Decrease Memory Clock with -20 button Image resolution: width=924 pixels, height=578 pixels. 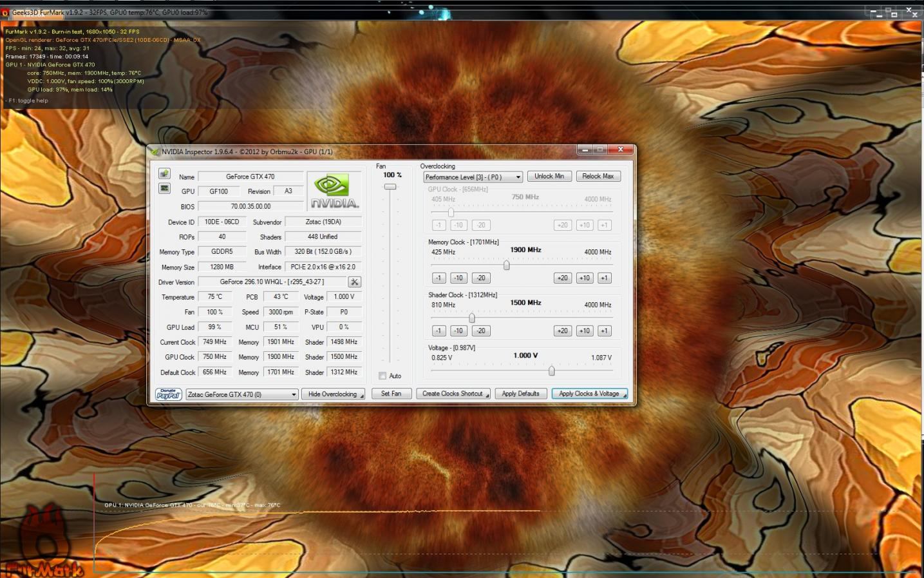[x=481, y=278]
